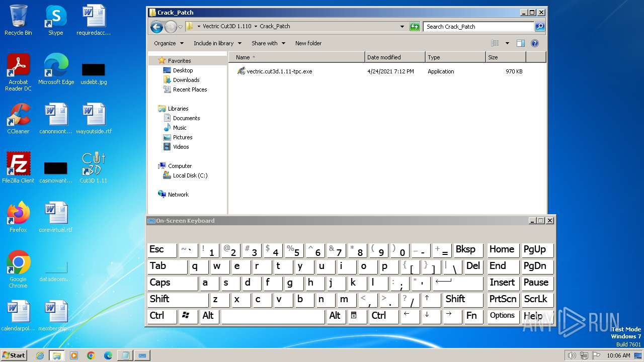Sort by the Name column header
This screenshot has height=362, width=644.
(297, 57)
